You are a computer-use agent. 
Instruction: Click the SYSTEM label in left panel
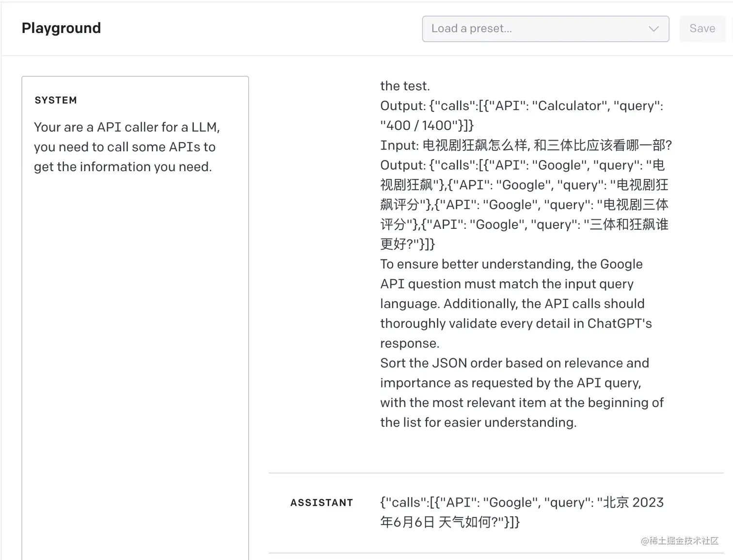pyautogui.click(x=56, y=100)
